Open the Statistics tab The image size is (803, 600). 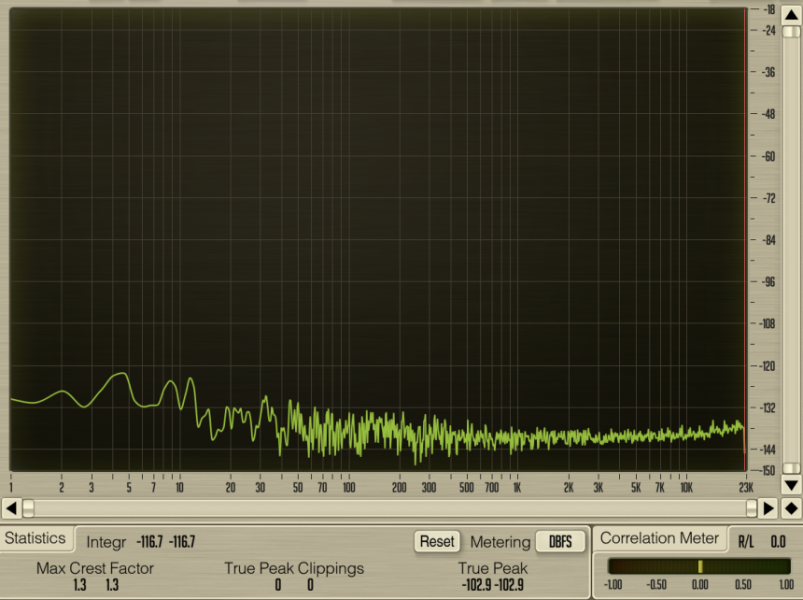click(x=35, y=538)
